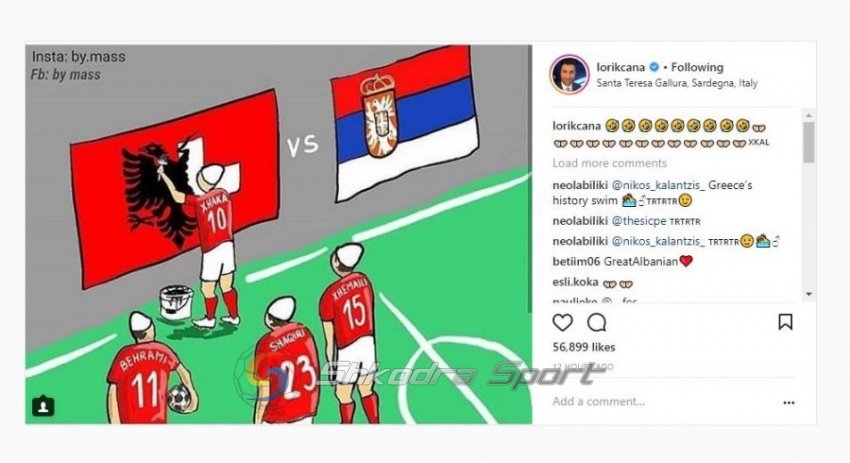The image size is (850, 463).
Task: Open the three-dot more options menu
Action: (x=789, y=403)
